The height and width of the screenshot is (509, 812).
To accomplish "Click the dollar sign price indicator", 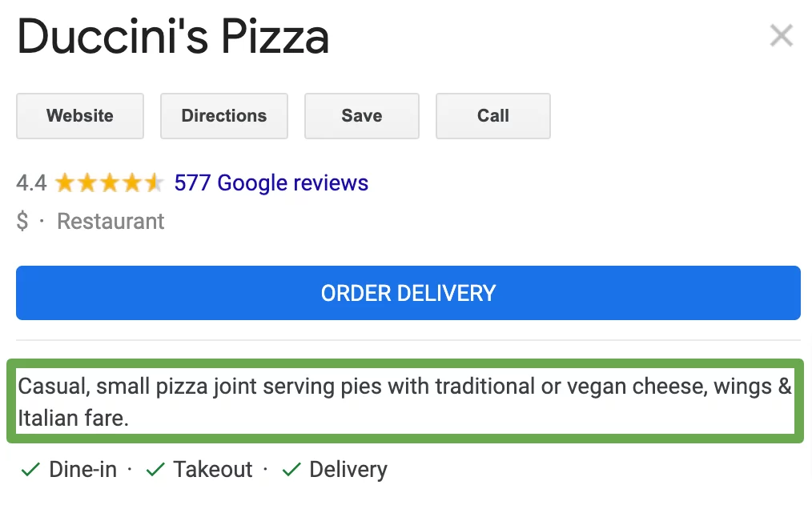I will 22,222.
